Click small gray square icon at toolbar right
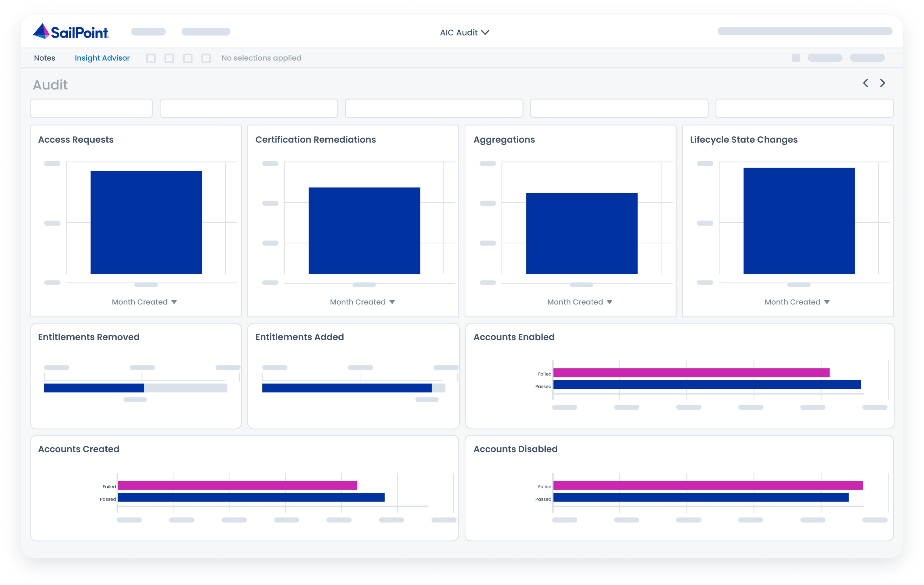This screenshot has height=585, width=924. (x=796, y=58)
